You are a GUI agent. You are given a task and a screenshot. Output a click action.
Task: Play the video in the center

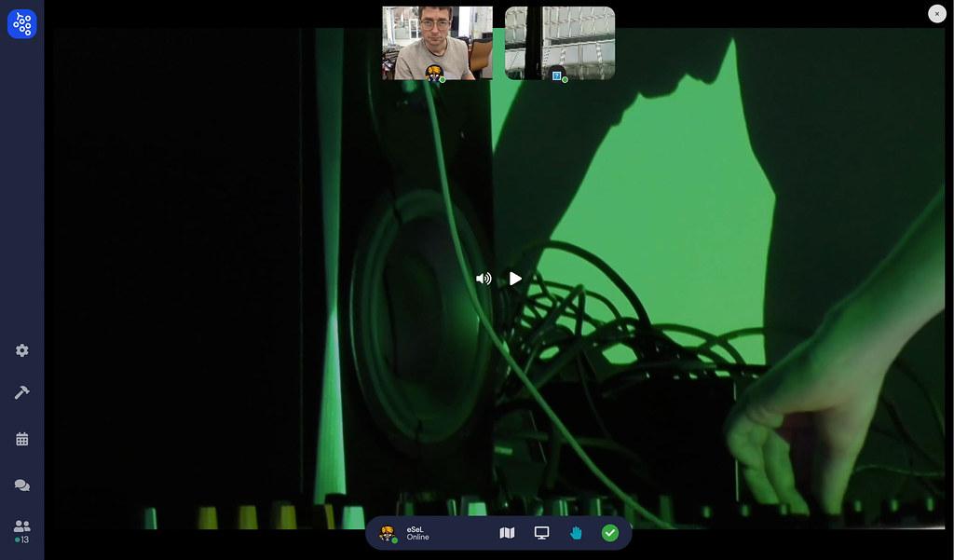515,279
